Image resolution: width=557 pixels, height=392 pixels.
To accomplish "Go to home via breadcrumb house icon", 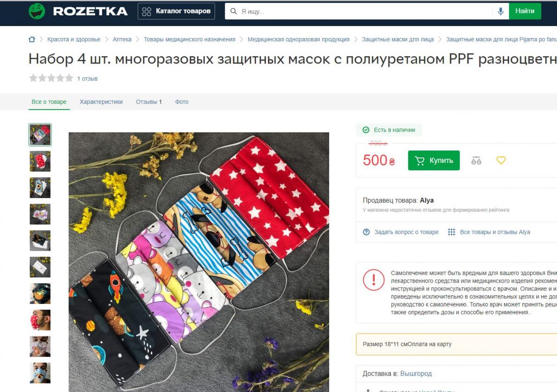I will pyautogui.click(x=32, y=39).
